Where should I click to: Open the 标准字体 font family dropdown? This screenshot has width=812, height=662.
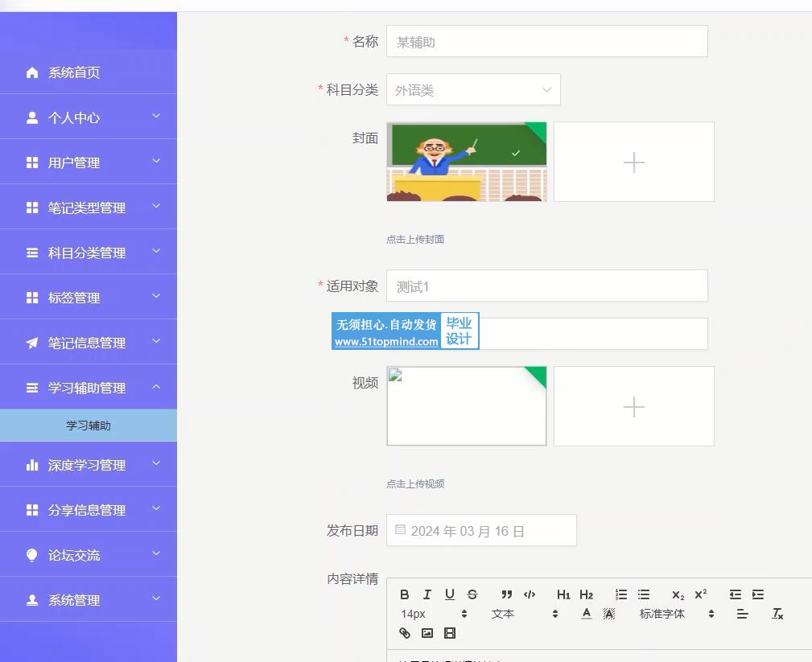[x=676, y=614]
